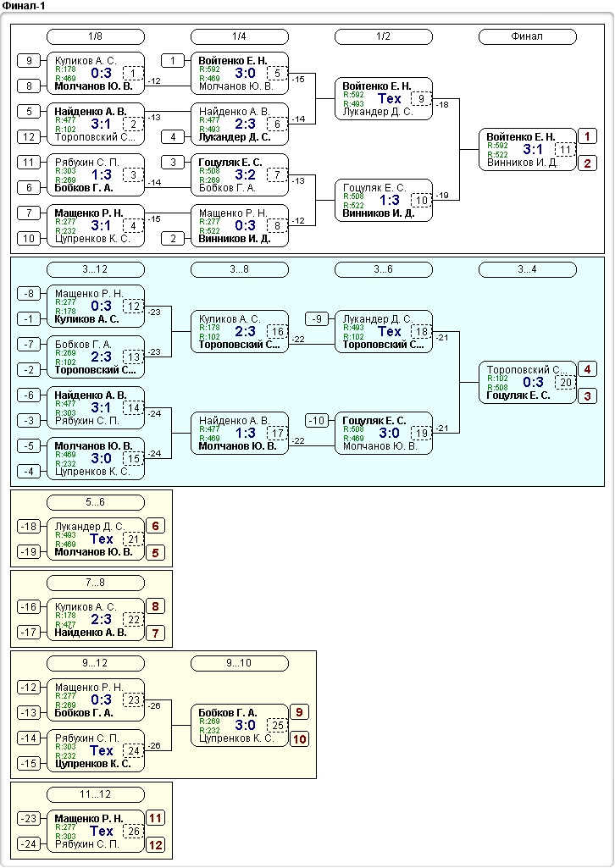The image size is (615, 868).
Task: Click seed -18 box beside Лукандер
Action: [29, 526]
